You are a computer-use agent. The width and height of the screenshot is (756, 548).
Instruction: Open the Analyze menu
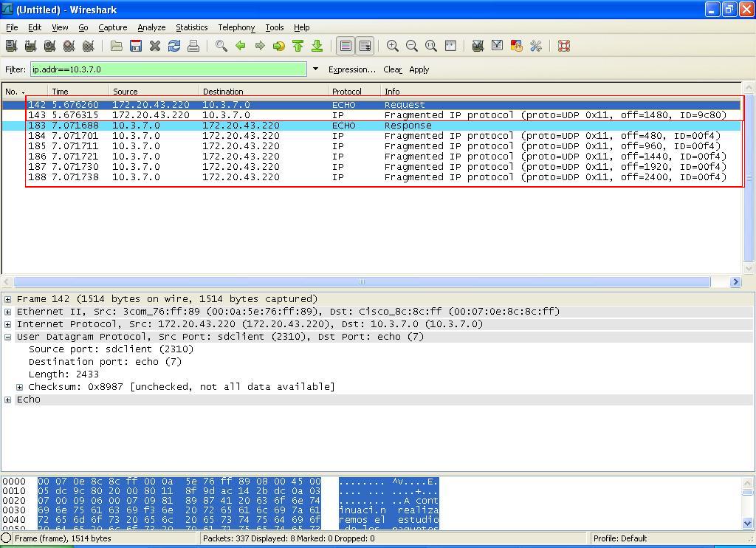coord(151,27)
